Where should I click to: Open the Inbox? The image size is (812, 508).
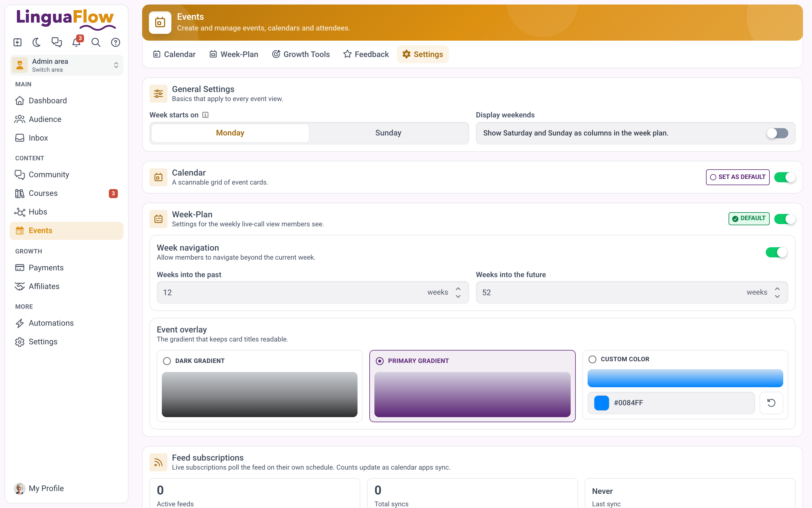click(x=67, y=138)
